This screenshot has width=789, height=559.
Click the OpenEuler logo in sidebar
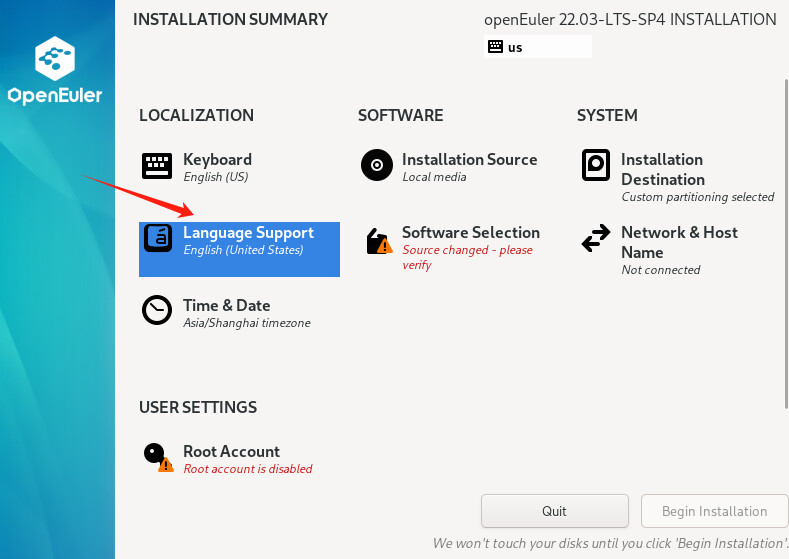55,70
